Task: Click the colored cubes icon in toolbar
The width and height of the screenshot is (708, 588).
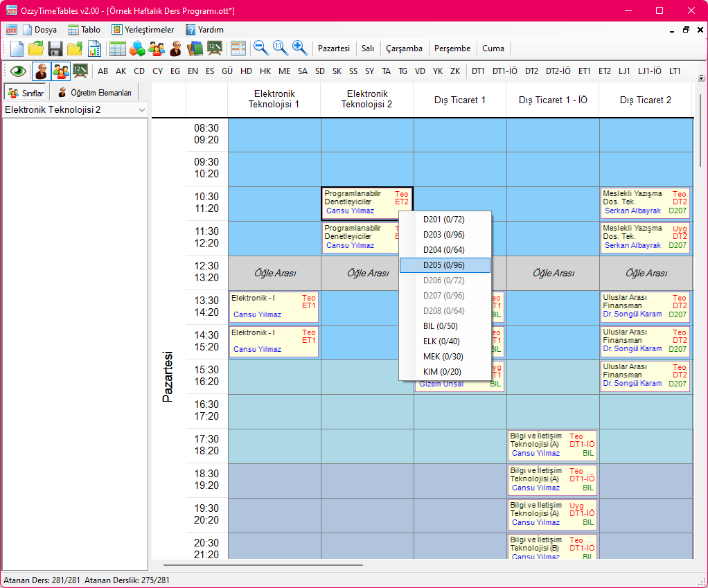Action: click(137, 48)
